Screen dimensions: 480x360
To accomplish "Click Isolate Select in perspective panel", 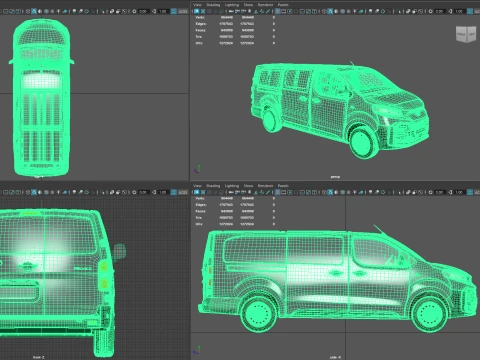I will coord(398,11).
